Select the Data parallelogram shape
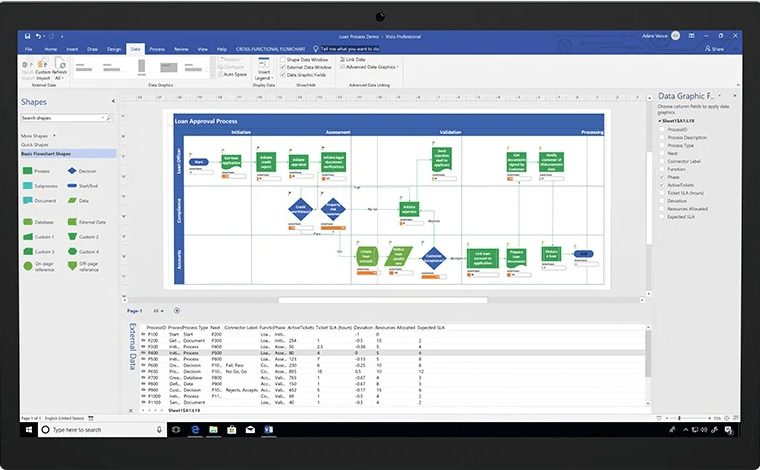Viewport: 760px width, 470px height. click(x=72, y=200)
